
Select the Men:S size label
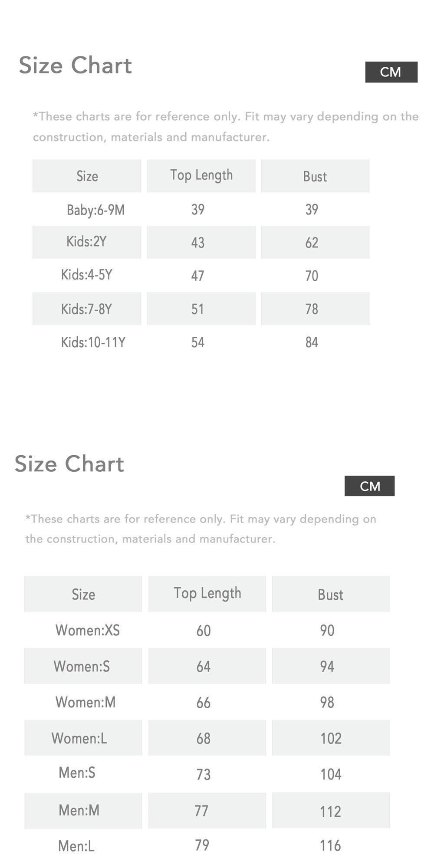point(77,773)
